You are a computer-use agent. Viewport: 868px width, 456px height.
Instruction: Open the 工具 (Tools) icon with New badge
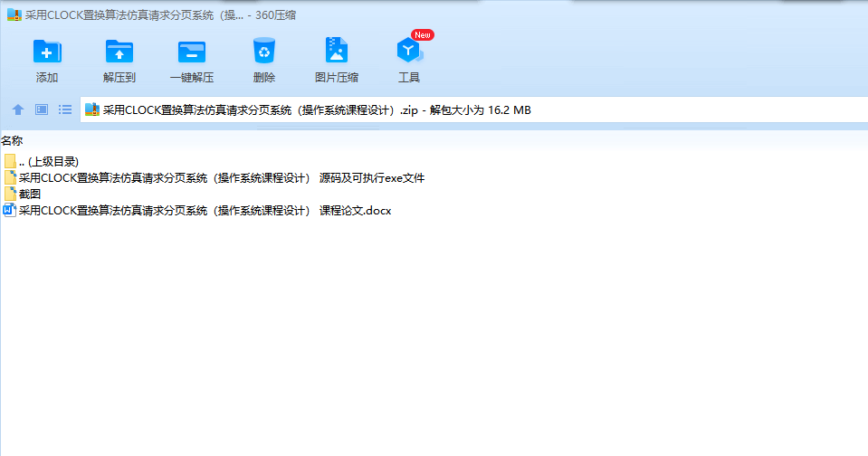point(409,51)
